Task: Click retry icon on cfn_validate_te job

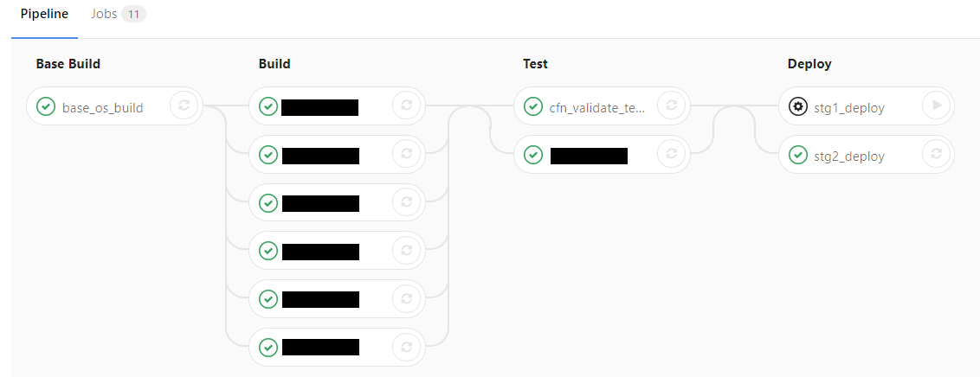Action: click(671, 107)
